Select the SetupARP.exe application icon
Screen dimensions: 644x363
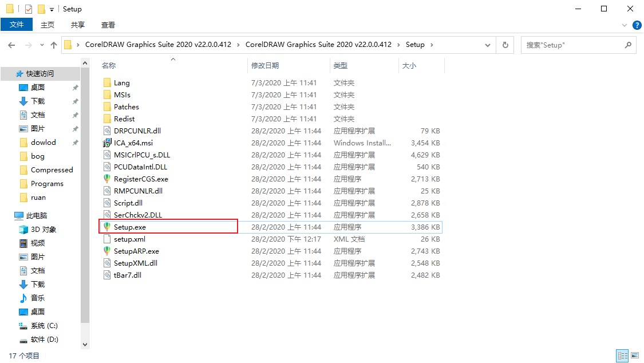pos(107,251)
